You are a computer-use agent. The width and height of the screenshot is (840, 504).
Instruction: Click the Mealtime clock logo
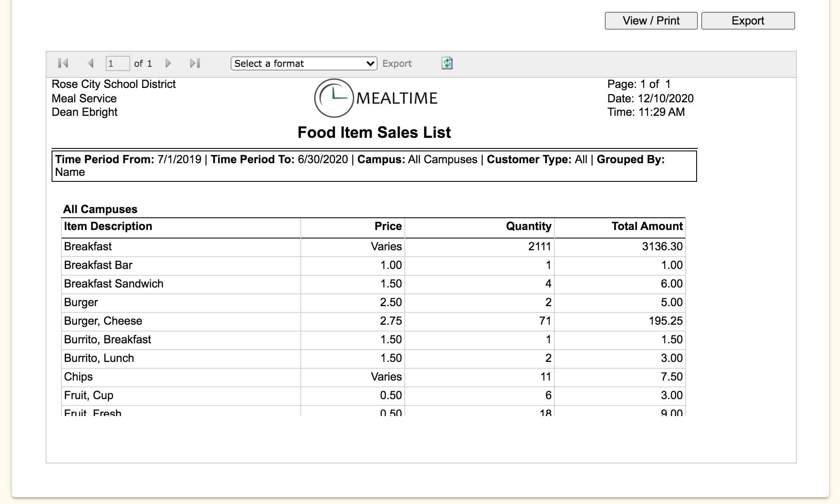[334, 98]
